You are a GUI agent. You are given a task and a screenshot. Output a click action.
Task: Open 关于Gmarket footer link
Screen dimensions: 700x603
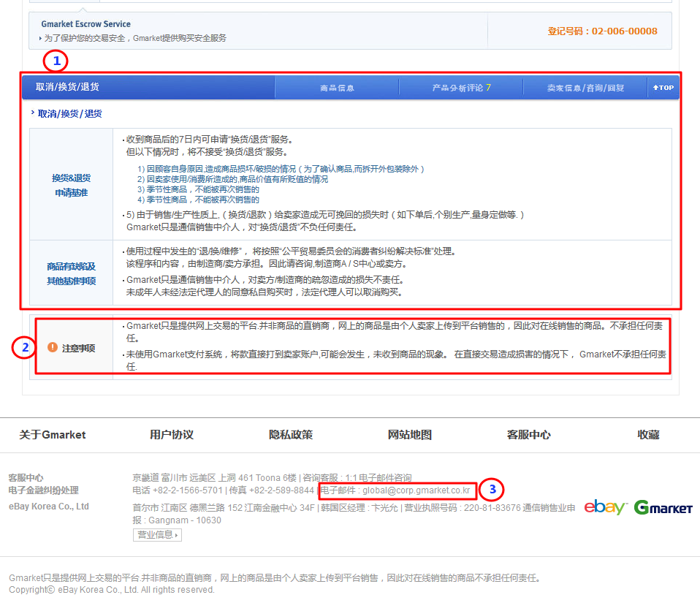coord(52,435)
